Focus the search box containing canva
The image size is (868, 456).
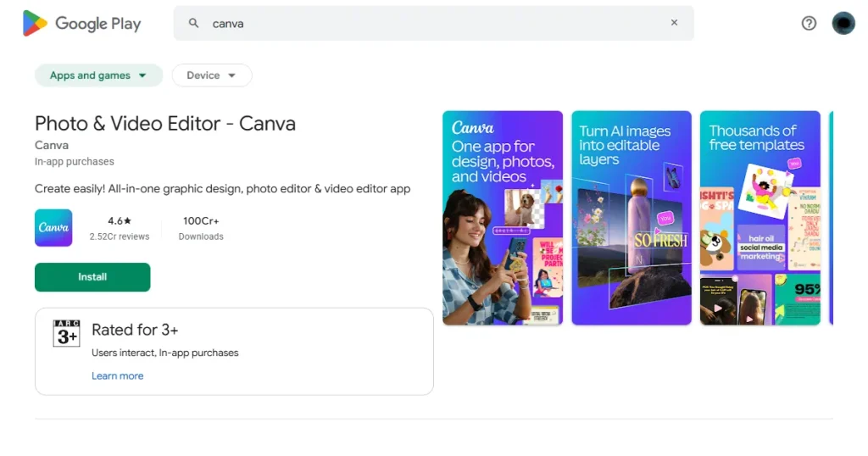click(x=433, y=23)
